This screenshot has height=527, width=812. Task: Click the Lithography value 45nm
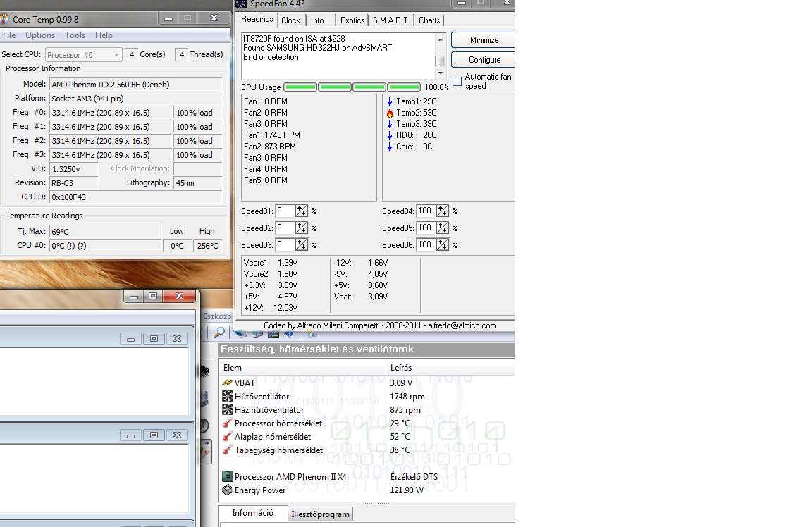(x=198, y=182)
